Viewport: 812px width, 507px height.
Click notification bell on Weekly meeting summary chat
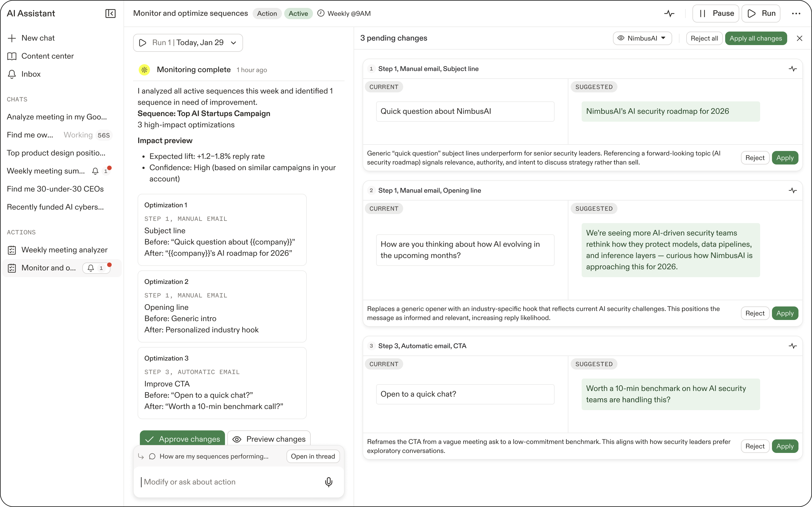tap(95, 171)
